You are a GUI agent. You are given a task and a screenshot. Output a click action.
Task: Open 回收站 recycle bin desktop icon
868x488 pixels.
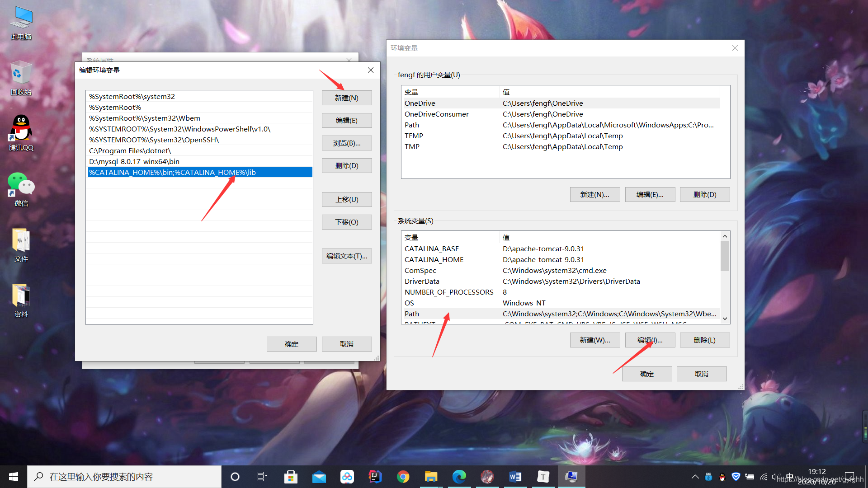(21, 79)
